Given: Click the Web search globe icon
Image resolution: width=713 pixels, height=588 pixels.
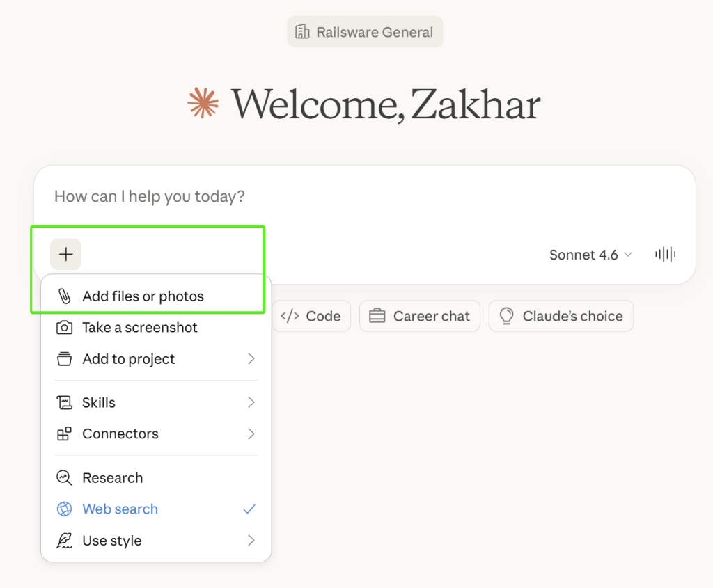Looking at the screenshot, I should point(63,509).
